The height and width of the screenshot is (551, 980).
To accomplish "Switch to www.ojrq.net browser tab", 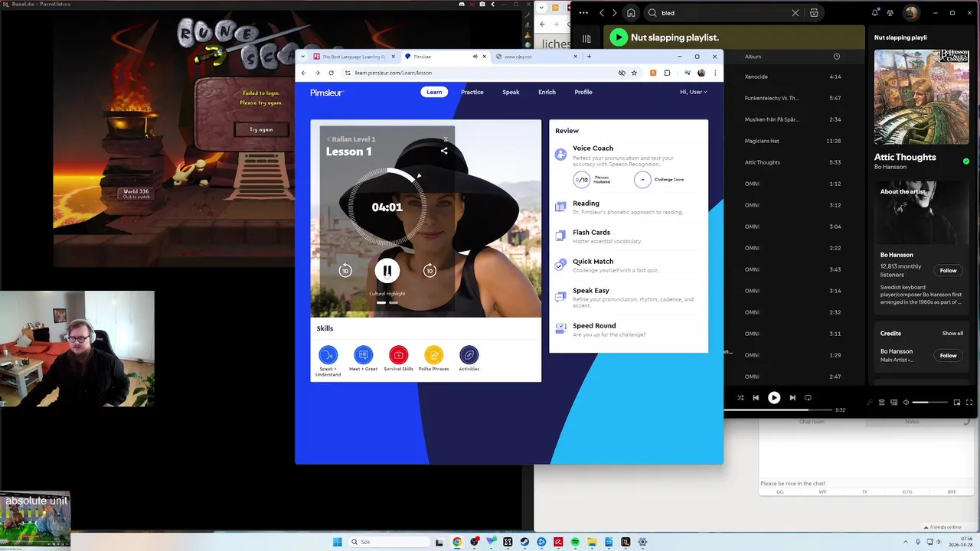I will coord(536,57).
